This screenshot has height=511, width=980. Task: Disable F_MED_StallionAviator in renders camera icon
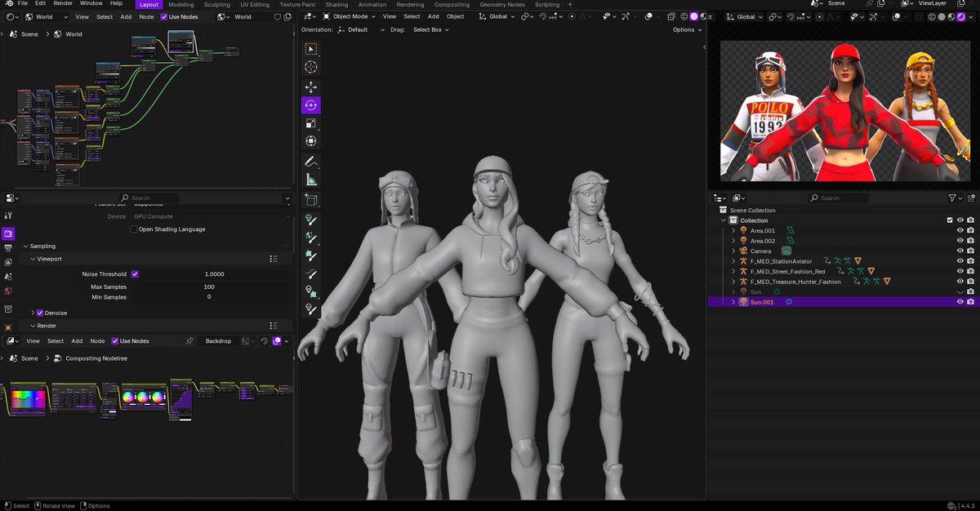click(x=971, y=261)
